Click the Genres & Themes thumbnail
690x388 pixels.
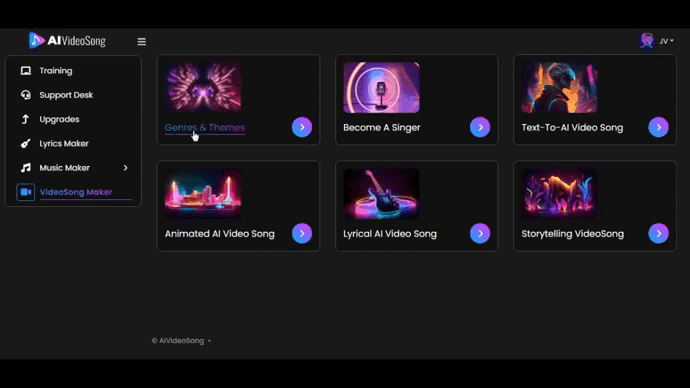click(203, 87)
